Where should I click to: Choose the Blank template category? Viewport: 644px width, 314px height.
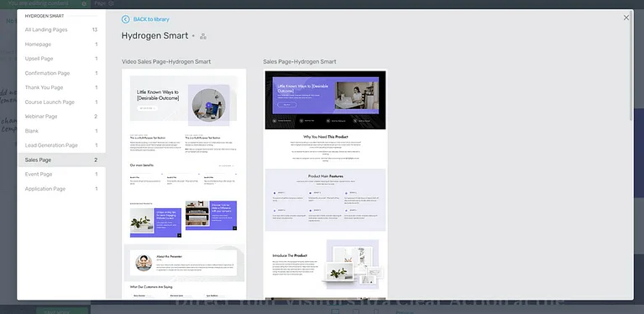61,131
